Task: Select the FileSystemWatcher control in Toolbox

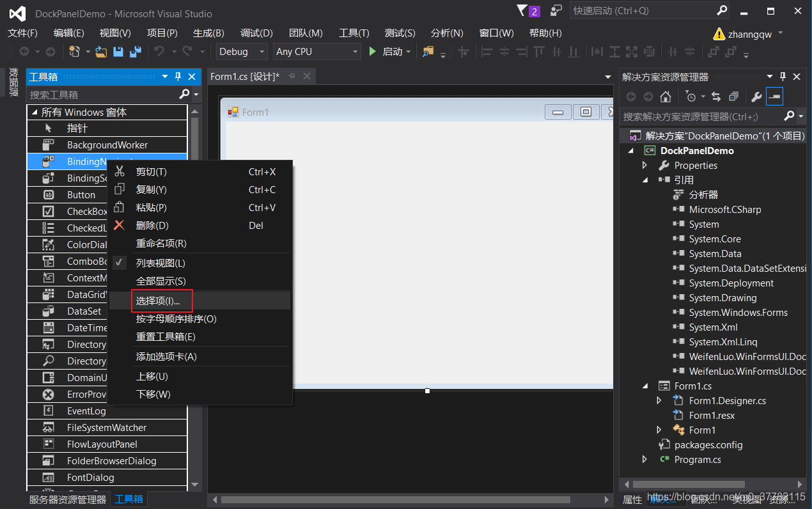Action: (x=107, y=428)
